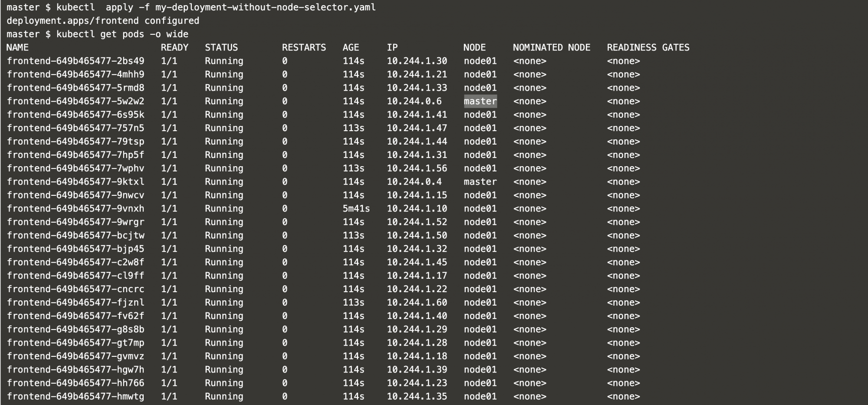Screen dimensions: 868x405
Task: Select pod name frontend-649b465477-gvmvz
Action: point(76,356)
